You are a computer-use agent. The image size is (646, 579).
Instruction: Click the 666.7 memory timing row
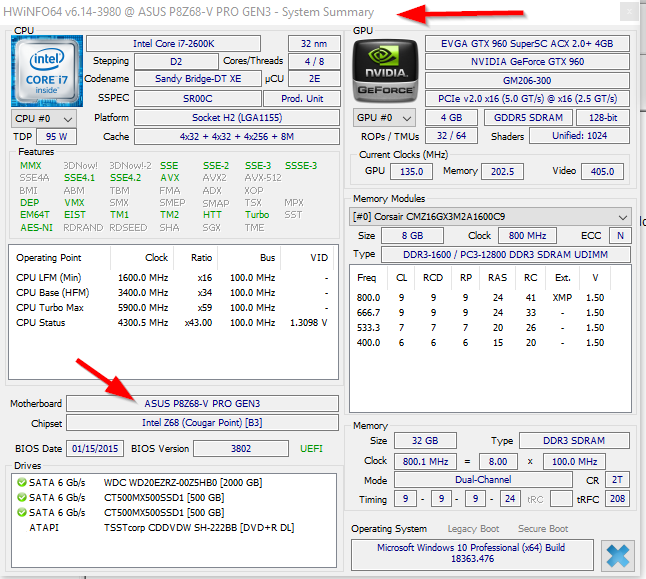pos(481,313)
